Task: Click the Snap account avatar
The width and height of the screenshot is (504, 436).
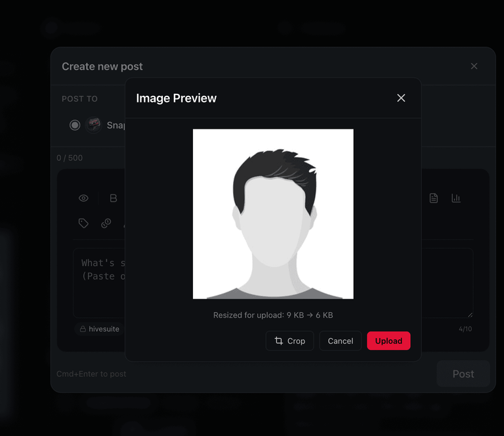Action: (x=94, y=125)
